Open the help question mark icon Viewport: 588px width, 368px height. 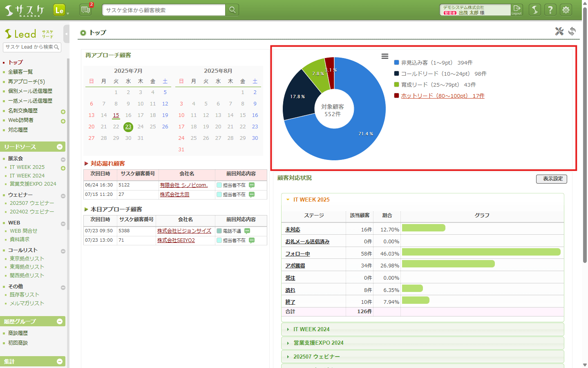point(550,10)
